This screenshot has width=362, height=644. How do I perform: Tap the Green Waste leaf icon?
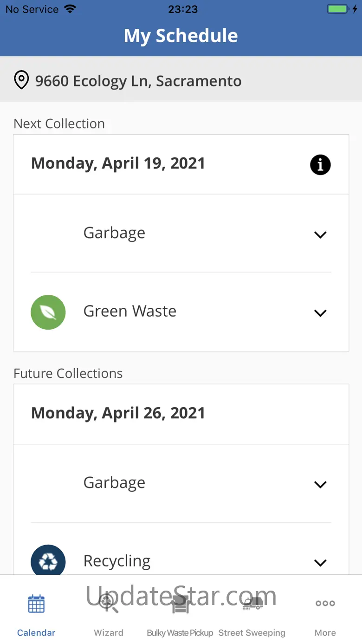click(x=48, y=312)
